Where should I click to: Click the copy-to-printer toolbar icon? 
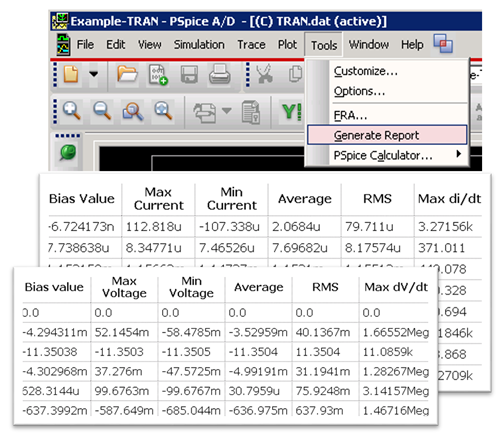(x=205, y=112)
